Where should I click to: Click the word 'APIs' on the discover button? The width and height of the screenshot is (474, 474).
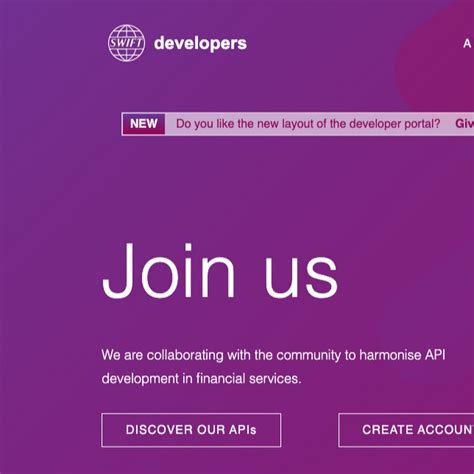click(242, 430)
